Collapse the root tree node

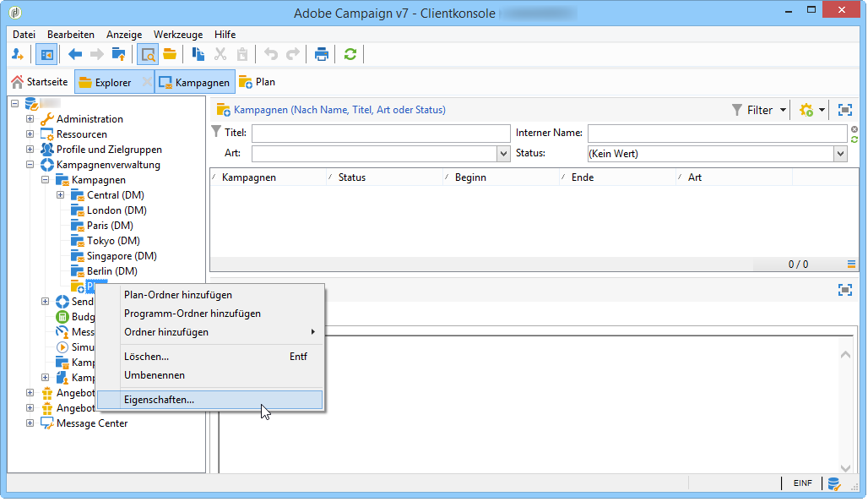(15, 104)
